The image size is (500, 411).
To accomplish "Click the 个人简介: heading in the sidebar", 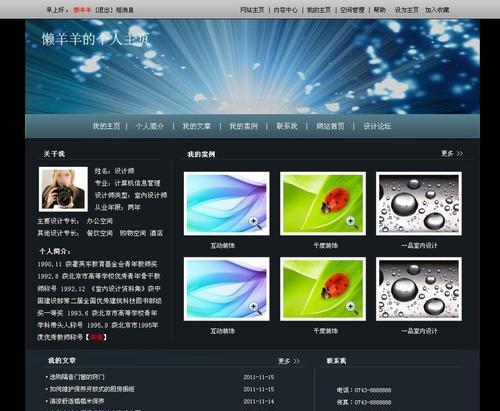I will [55, 251].
